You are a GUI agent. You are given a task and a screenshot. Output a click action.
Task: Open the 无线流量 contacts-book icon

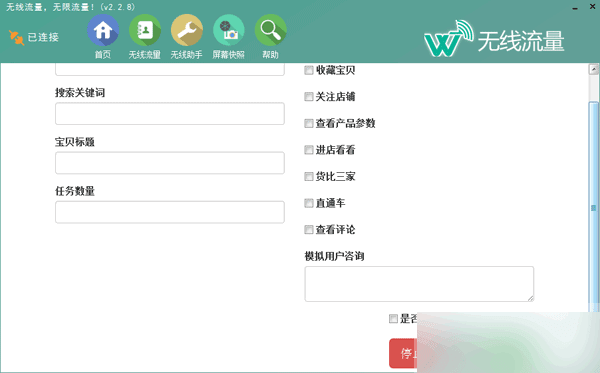click(145, 30)
